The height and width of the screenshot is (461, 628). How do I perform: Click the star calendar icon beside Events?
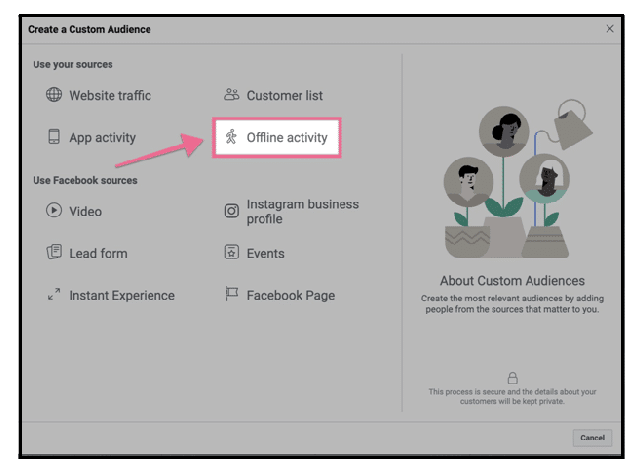(x=231, y=252)
